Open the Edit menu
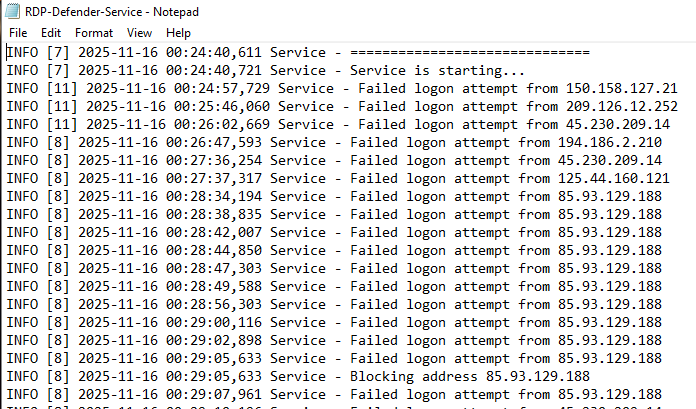 click(51, 33)
